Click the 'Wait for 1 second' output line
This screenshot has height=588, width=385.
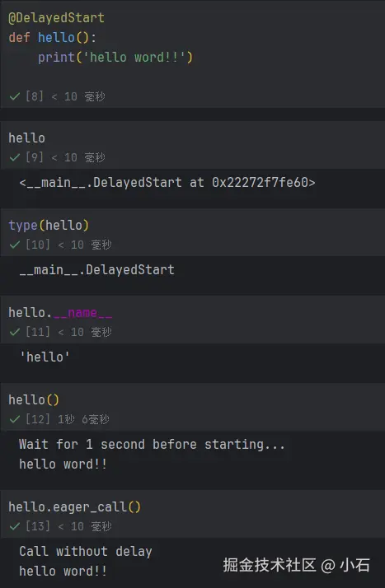(x=152, y=445)
